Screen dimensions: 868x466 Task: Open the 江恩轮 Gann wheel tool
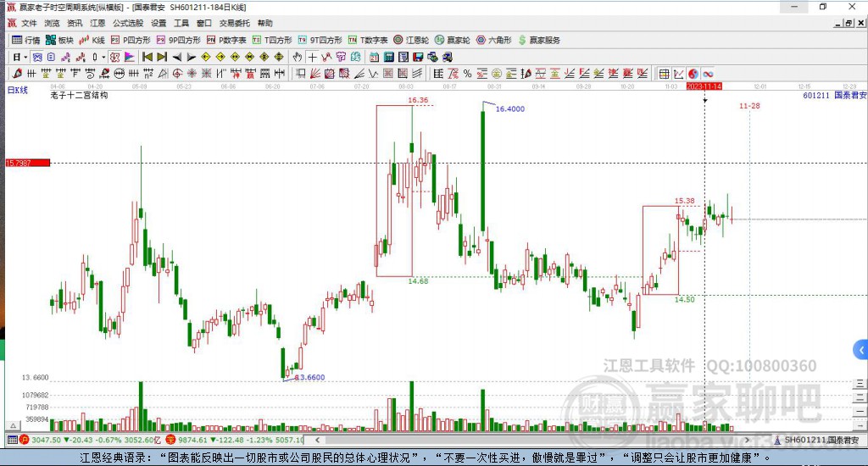tap(411, 40)
